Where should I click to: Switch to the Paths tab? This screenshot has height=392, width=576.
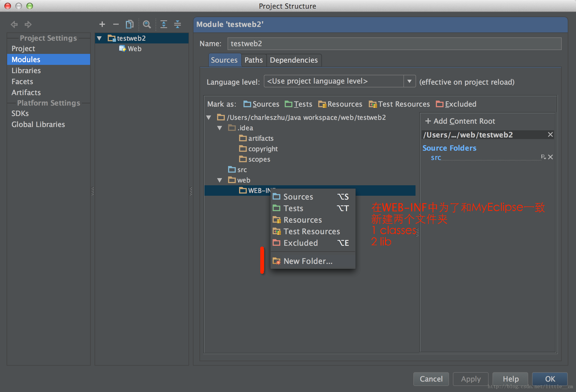[x=254, y=60]
